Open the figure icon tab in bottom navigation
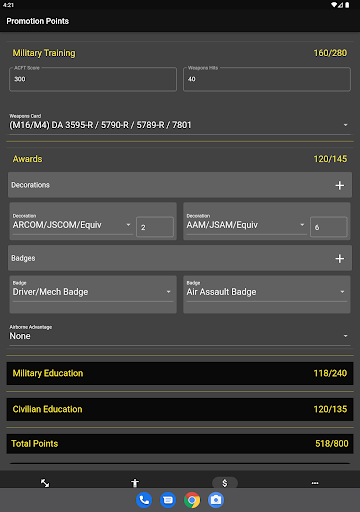Image resolution: width=360 pixels, height=512 pixels. coord(135,483)
